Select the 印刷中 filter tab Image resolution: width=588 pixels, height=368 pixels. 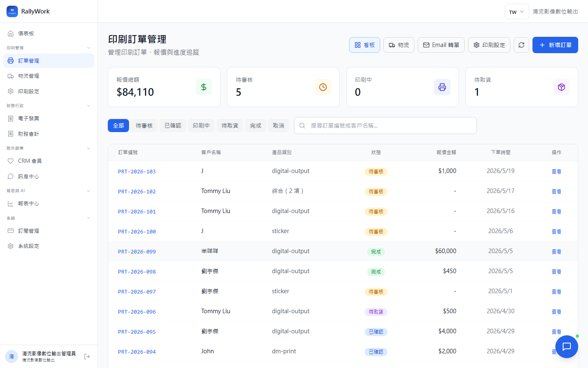201,126
